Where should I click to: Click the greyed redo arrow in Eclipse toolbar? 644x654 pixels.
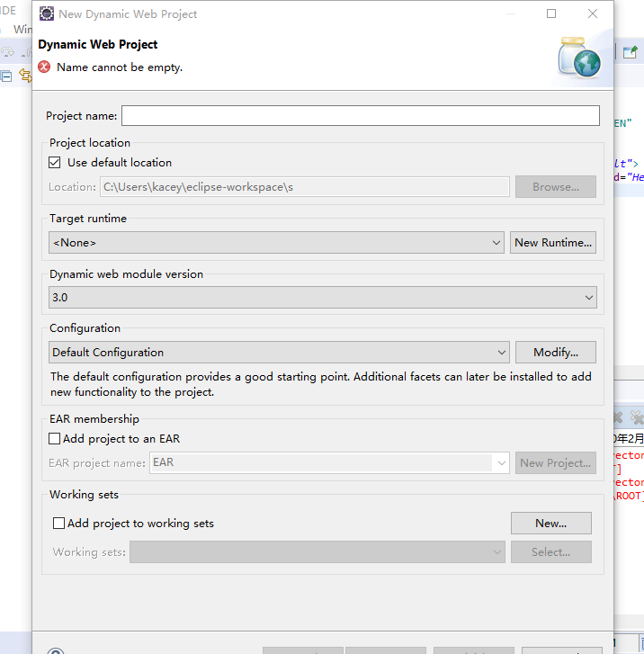(7, 51)
